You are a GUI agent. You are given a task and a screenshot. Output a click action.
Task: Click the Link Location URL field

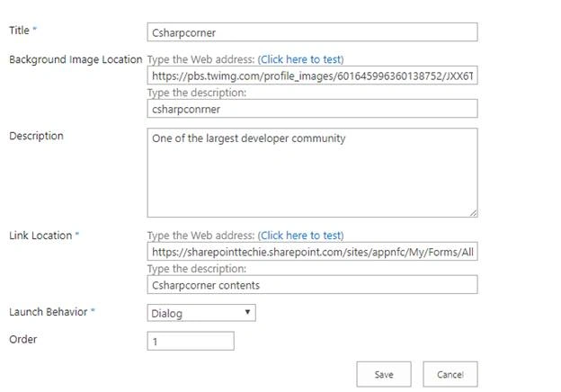click(x=312, y=252)
